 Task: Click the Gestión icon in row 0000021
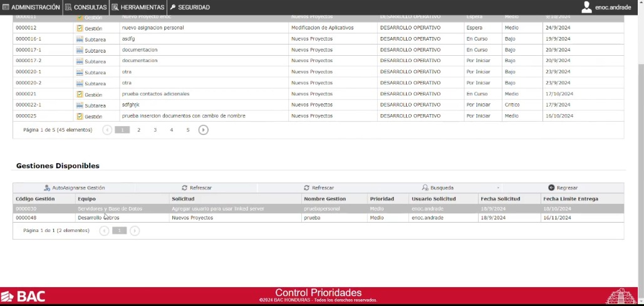80,94
